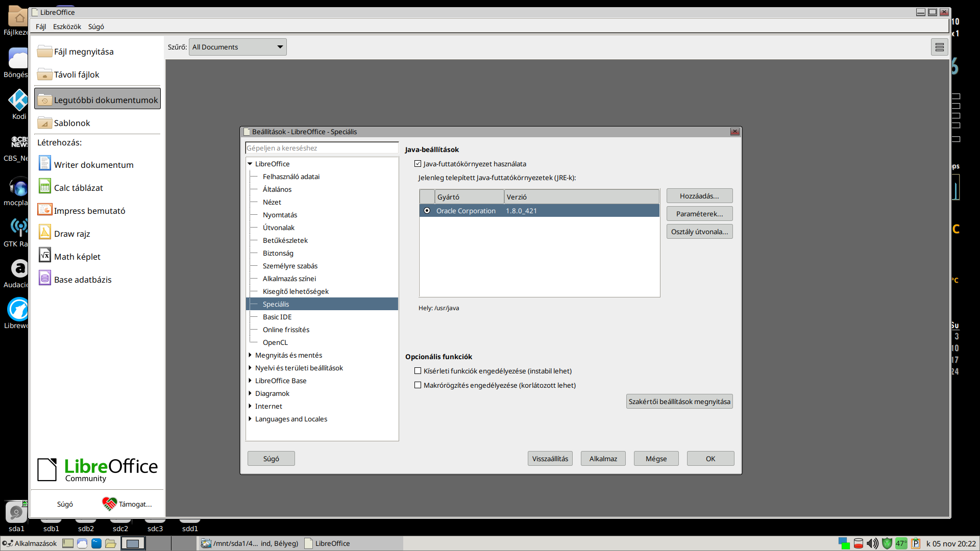
Task: Click the Calc táblázat spreadsheet icon
Action: point(45,187)
